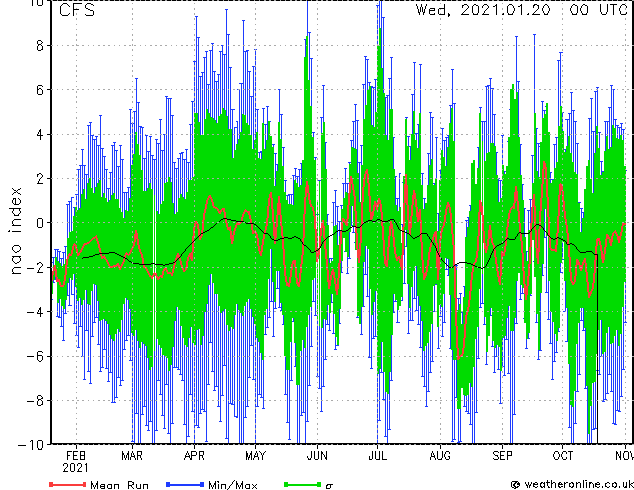Click the red Mean Run legend line
The height and width of the screenshot is (490, 634).
pos(68,484)
